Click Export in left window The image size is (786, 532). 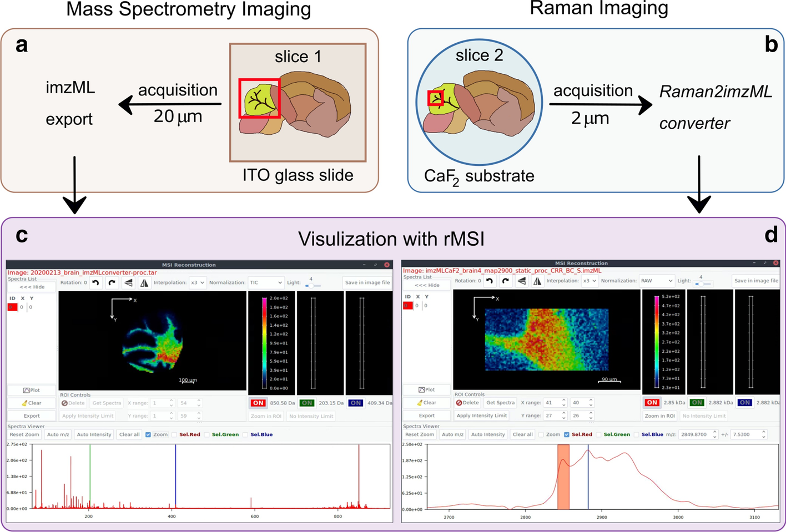point(32,416)
